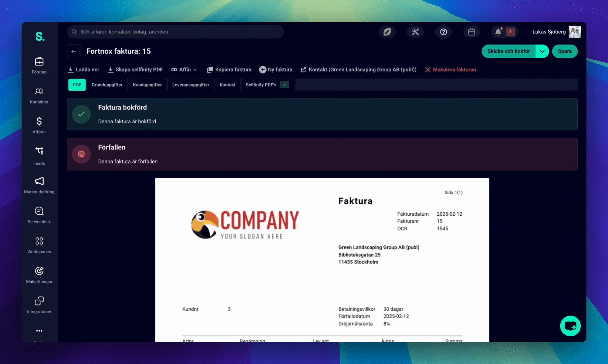Navigate to Leads in the sidebar
Image resolution: width=608 pixels, height=364 pixels.
(x=39, y=155)
